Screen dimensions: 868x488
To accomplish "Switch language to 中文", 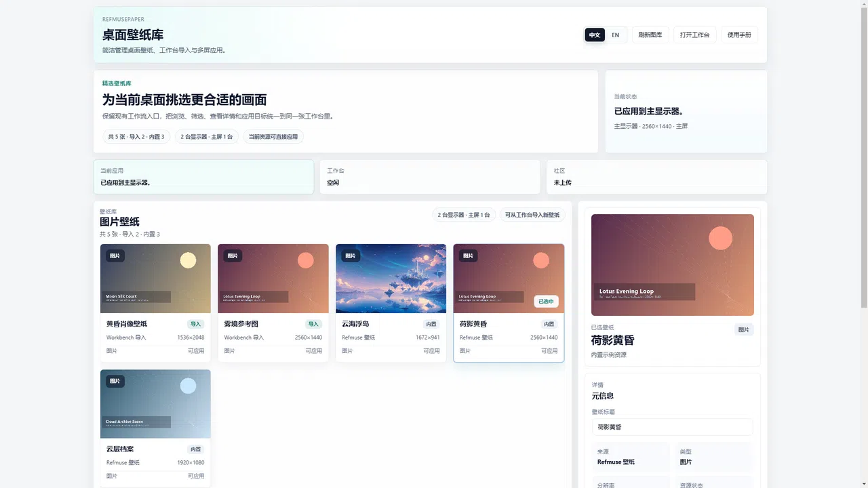I will [x=595, y=35].
